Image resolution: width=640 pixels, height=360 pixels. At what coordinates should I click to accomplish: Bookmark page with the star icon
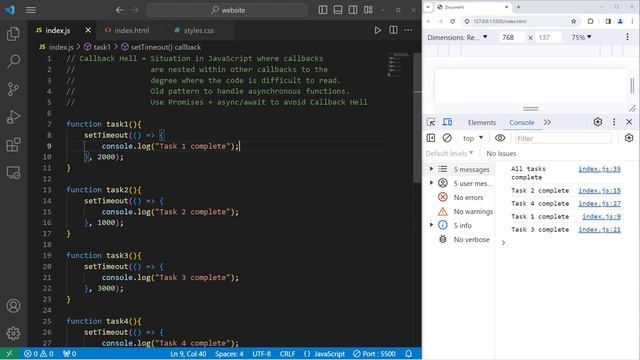(573, 21)
